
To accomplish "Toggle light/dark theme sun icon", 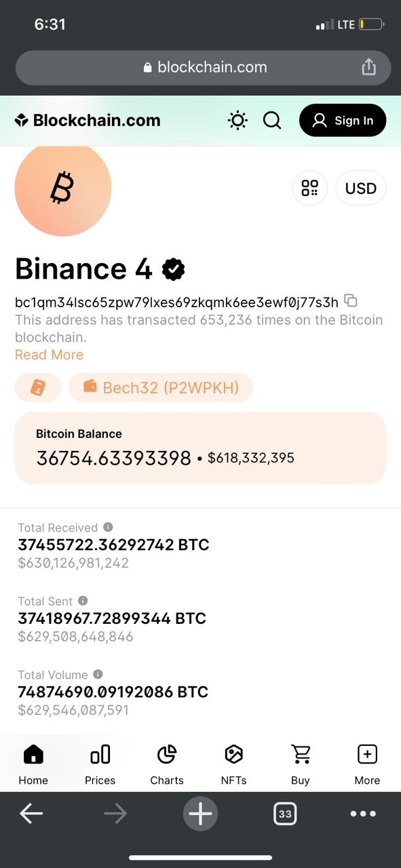I will [x=237, y=121].
